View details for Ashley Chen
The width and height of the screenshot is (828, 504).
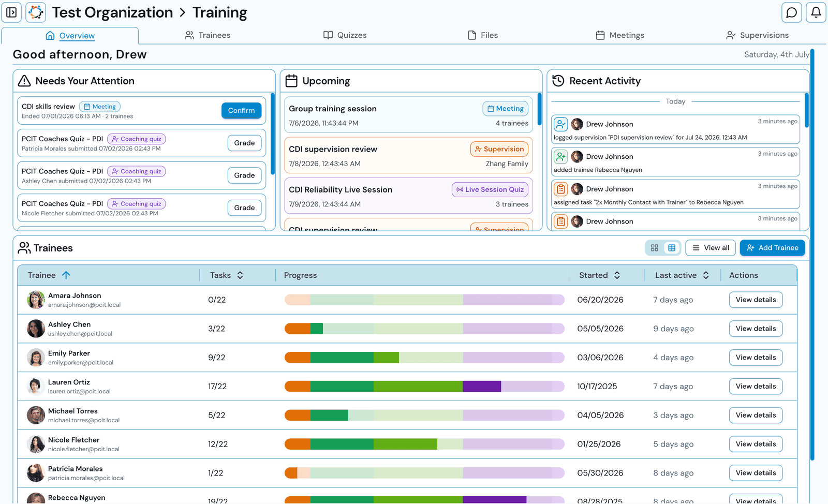pos(756,329)
